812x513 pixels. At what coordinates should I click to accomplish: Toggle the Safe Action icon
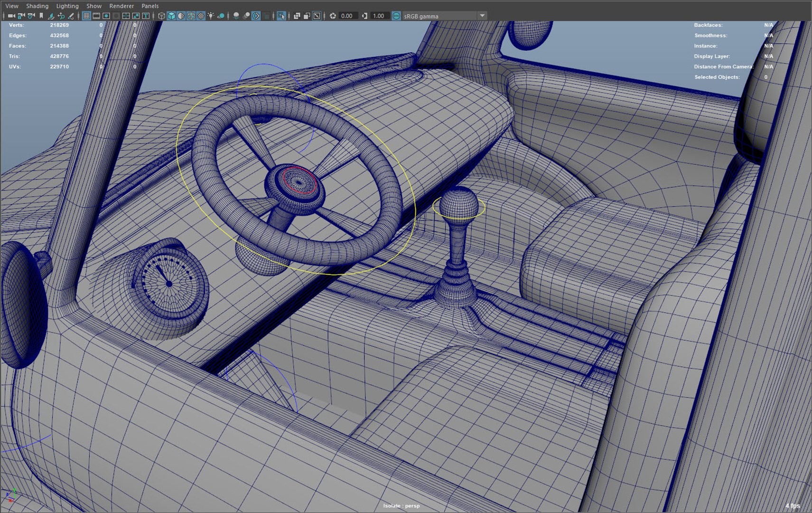[136, 16]
